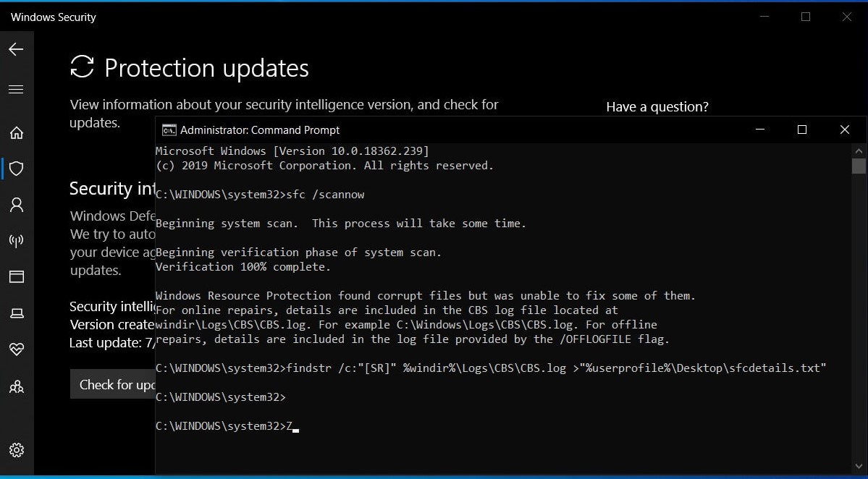The height and width of the screenshot is (479, 868).
Task: Minimize the Command Prompt window
Action: click(760, 130)
